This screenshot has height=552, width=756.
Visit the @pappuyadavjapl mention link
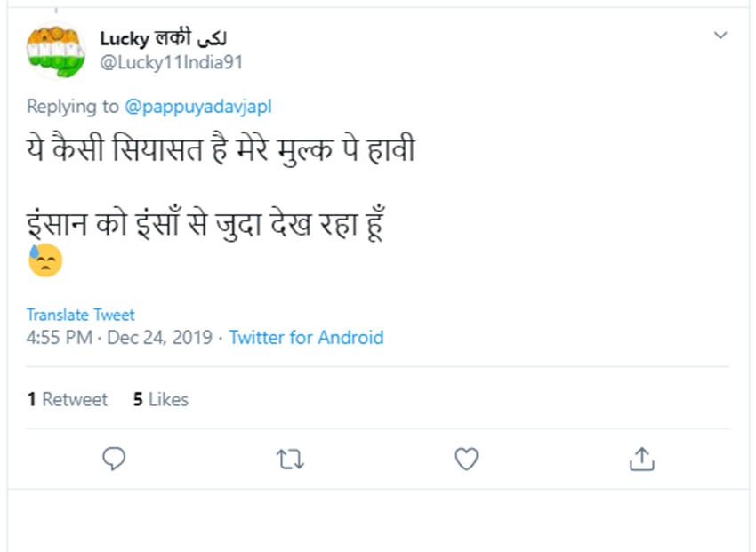(x=198, y=107)
